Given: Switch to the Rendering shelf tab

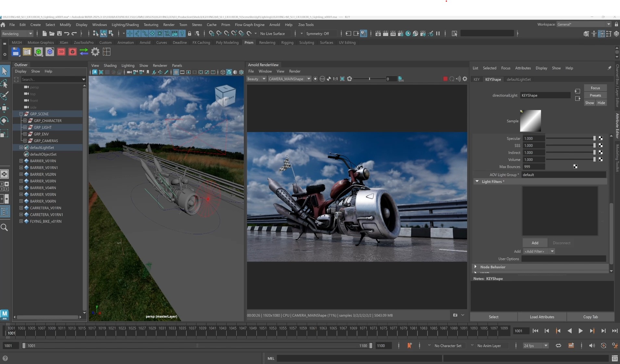Looking at the screenshot, I should (267, 42).
